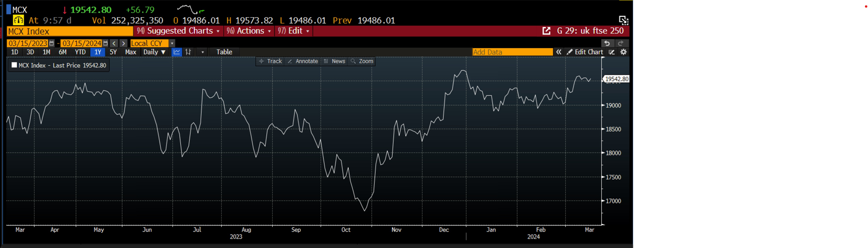Select the 5Y time range

[x=113, y=52]
